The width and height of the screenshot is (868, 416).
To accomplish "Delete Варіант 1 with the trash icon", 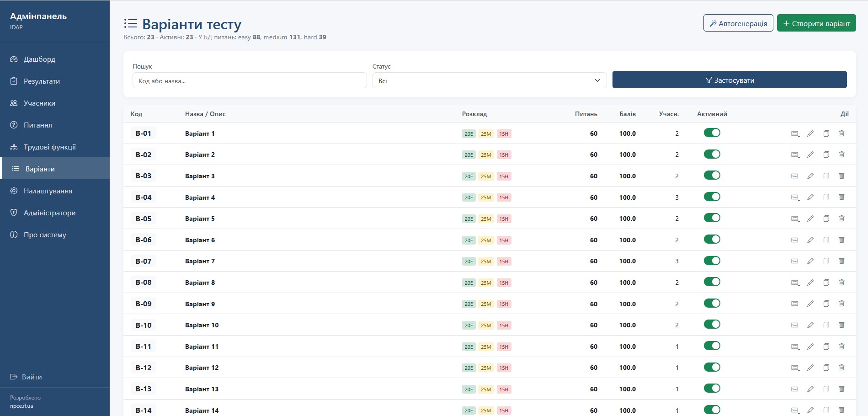I will pyautogui.click(x=841, y=133).
